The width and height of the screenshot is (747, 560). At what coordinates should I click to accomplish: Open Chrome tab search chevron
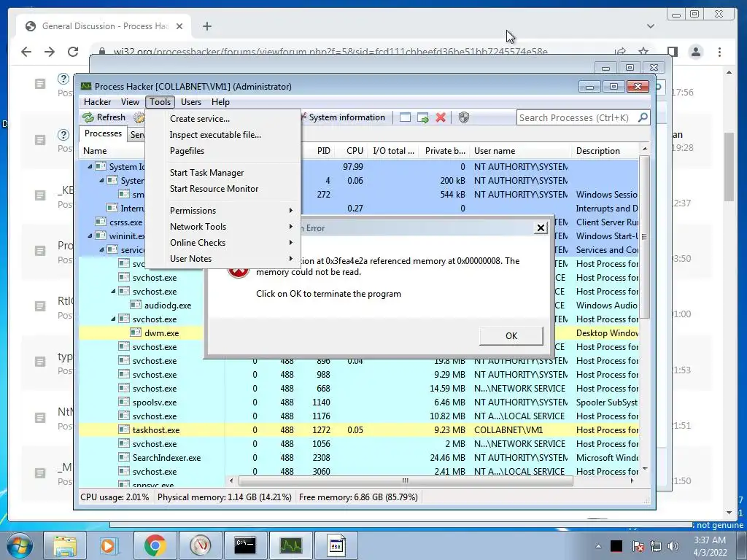(650, 26)
